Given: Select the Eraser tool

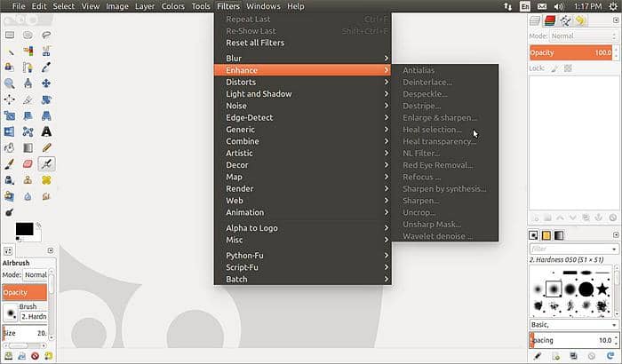Looking at the screenshot, I should 28,163.
